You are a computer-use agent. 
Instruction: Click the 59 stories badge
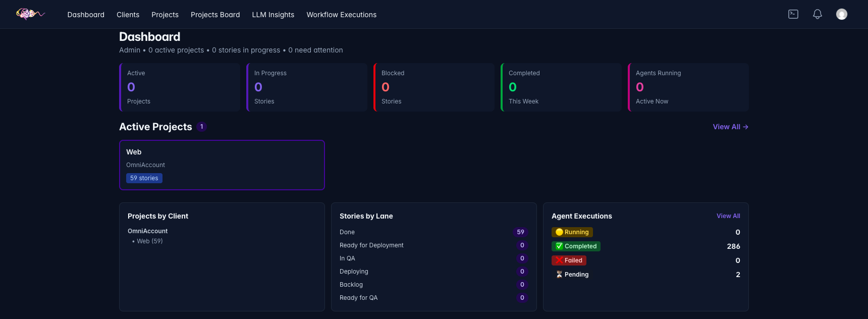[x=144, y=178]
